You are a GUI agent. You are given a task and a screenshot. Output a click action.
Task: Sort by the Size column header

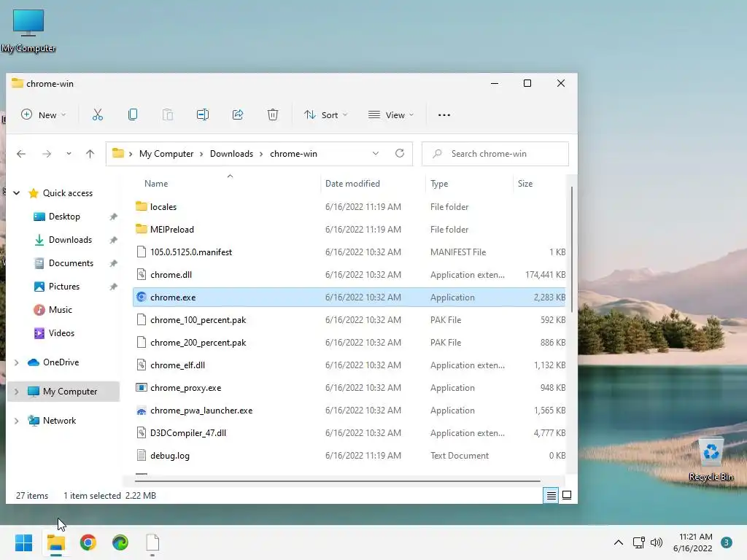525,183
